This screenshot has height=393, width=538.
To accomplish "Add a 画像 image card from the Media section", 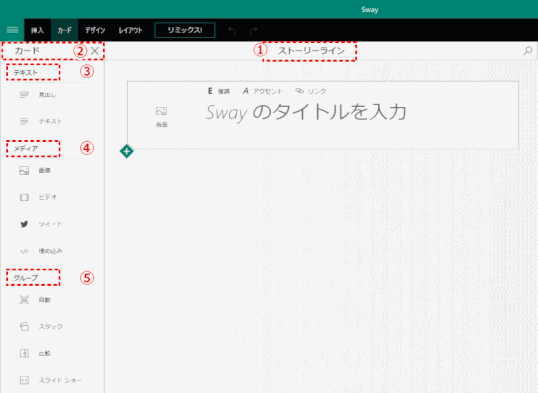I will 35,171.
